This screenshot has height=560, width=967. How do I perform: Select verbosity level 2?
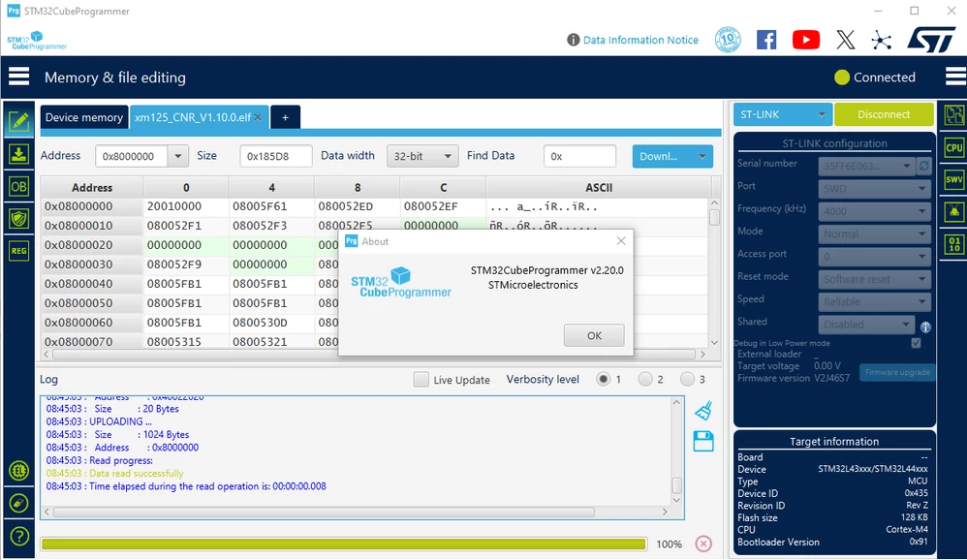[x=645, y=379]
